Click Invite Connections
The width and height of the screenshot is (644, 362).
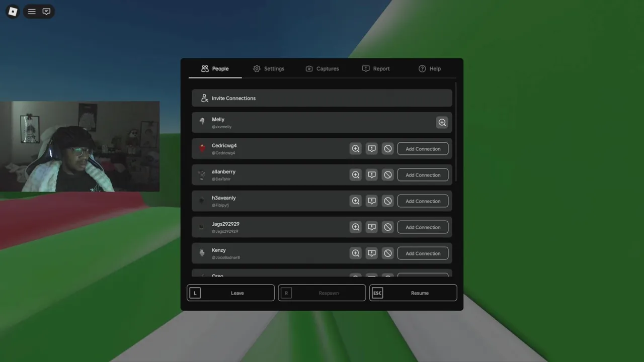[322, 98]
